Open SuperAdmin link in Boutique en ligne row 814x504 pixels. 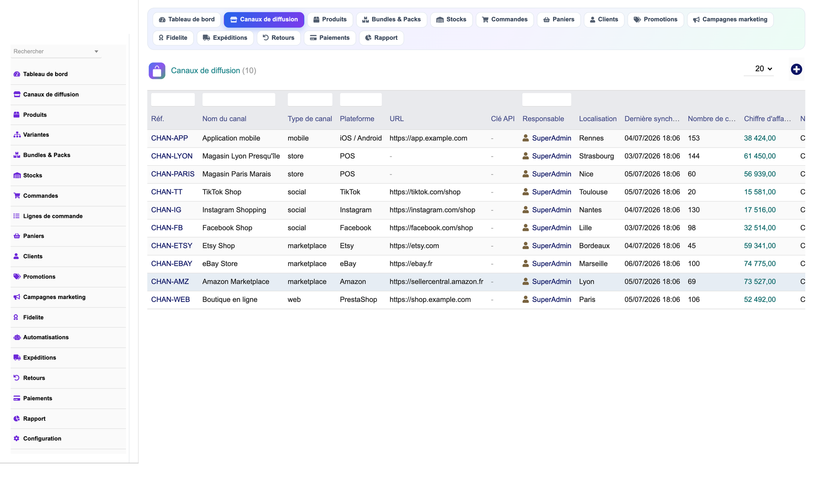point(551,299)
